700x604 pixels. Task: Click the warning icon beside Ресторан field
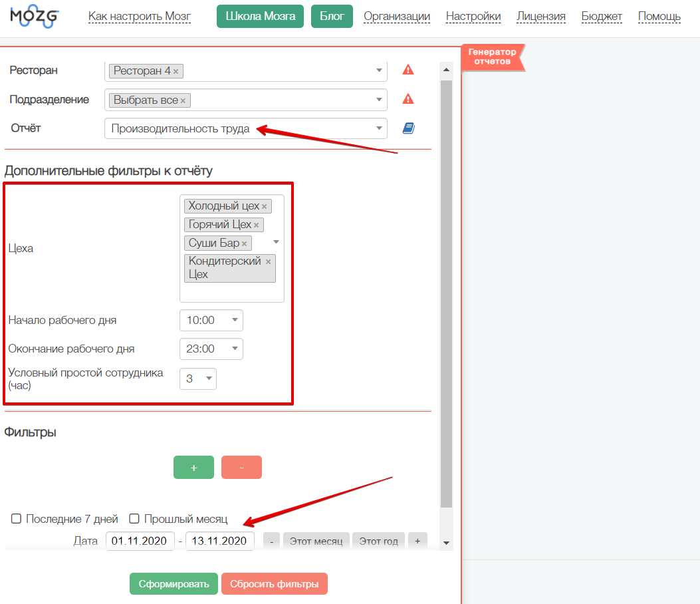[x=408, y=70]
